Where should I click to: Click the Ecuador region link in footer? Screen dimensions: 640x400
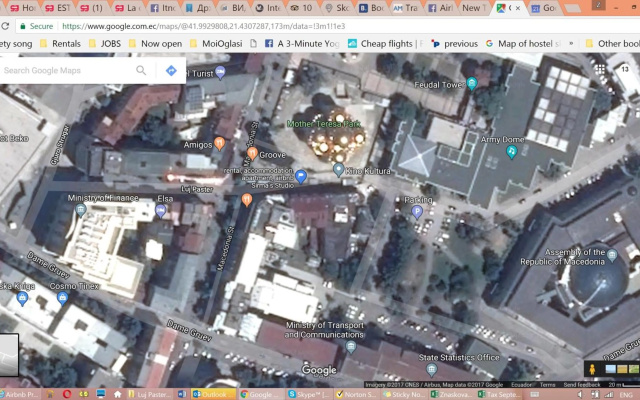pyautogui.click(x=521, y=384)
